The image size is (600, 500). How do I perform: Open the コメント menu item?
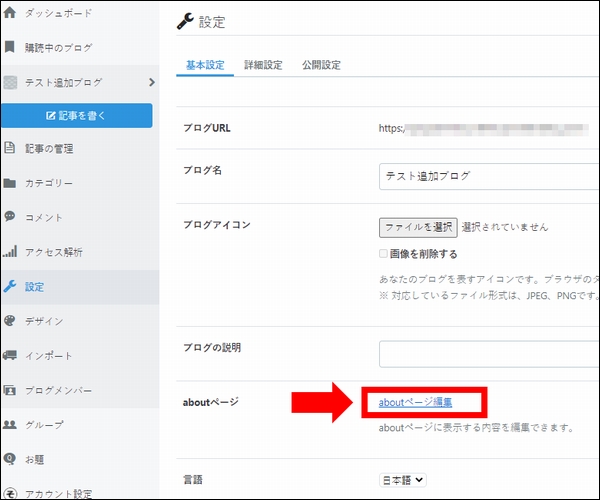coord(44,218)
